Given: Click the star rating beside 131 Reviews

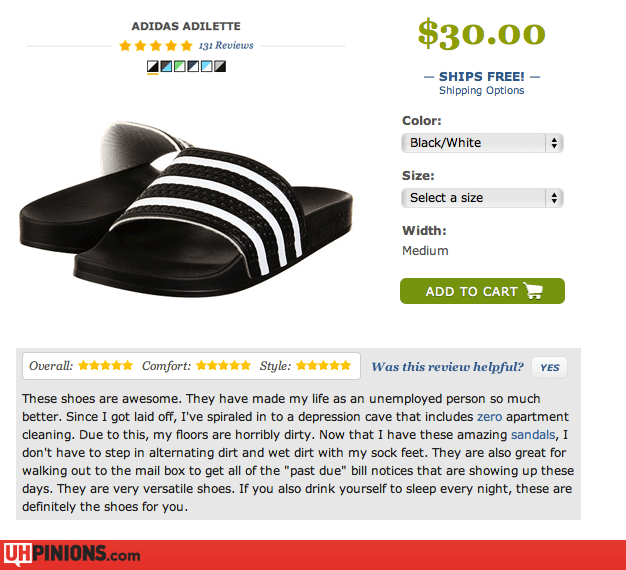Looking at the screenshot, I should pos(155,45).
